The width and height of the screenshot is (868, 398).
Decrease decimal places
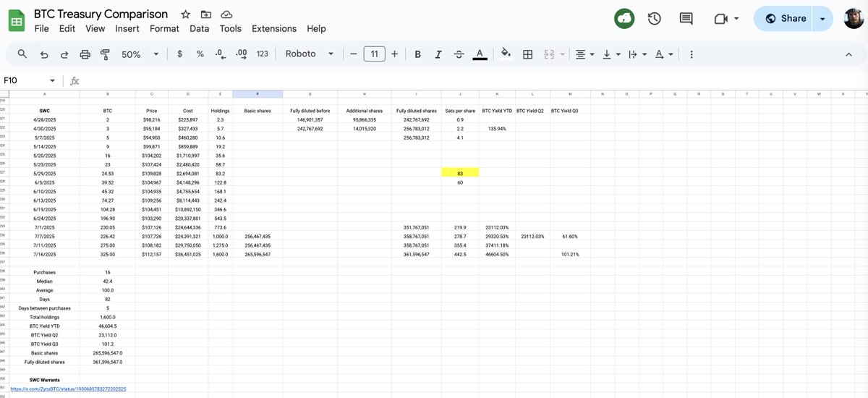[221, 54]
